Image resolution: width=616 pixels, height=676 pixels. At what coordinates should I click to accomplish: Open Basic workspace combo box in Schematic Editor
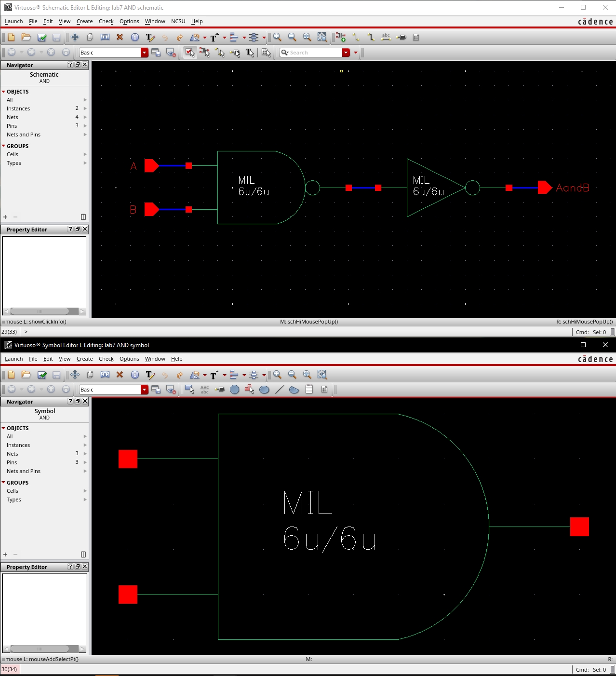tap(114, 53)
